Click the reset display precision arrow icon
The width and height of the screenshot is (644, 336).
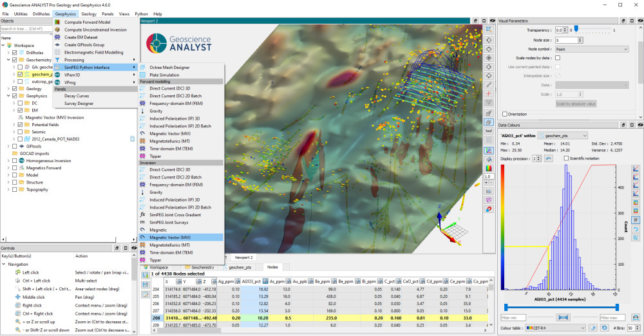pos(549,158)
